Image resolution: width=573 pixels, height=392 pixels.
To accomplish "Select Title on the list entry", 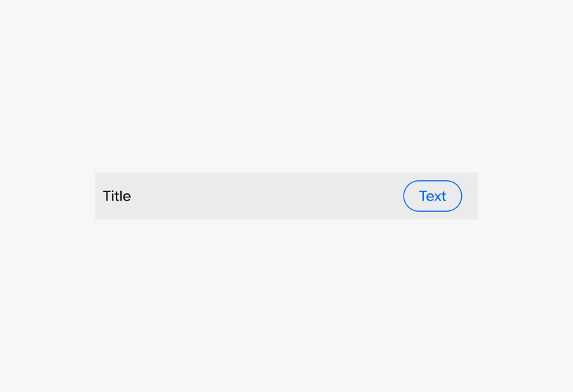I will tap(116, 196).
